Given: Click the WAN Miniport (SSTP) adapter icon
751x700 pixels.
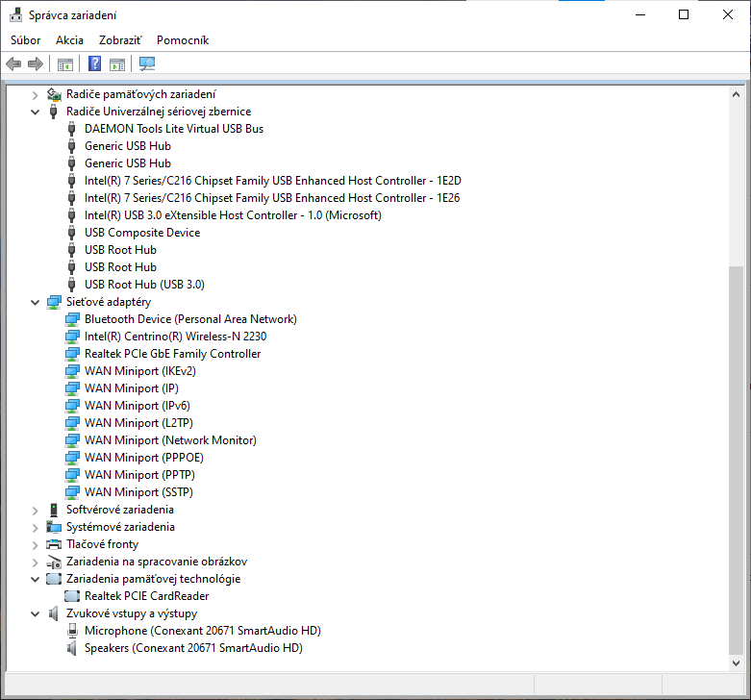Looking at the screenshot, I should 72,492.
